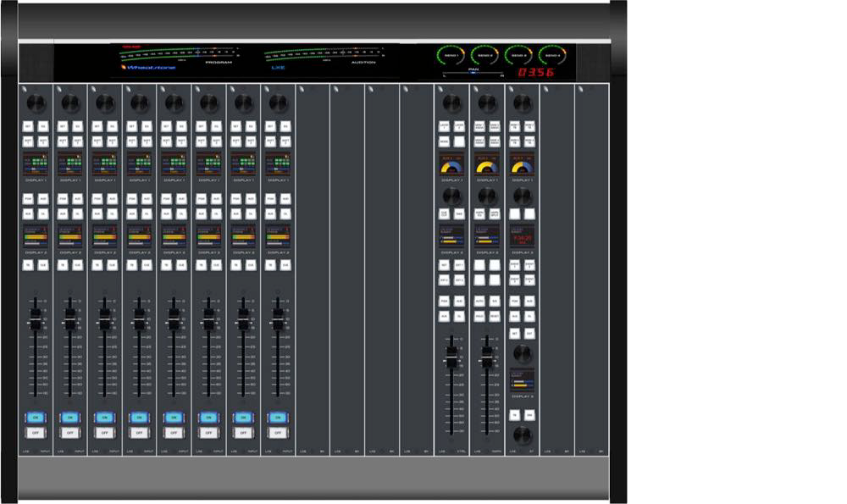
Task: Click the yellow gauge display on the first control strip
Action: click(x=451, y=164)
